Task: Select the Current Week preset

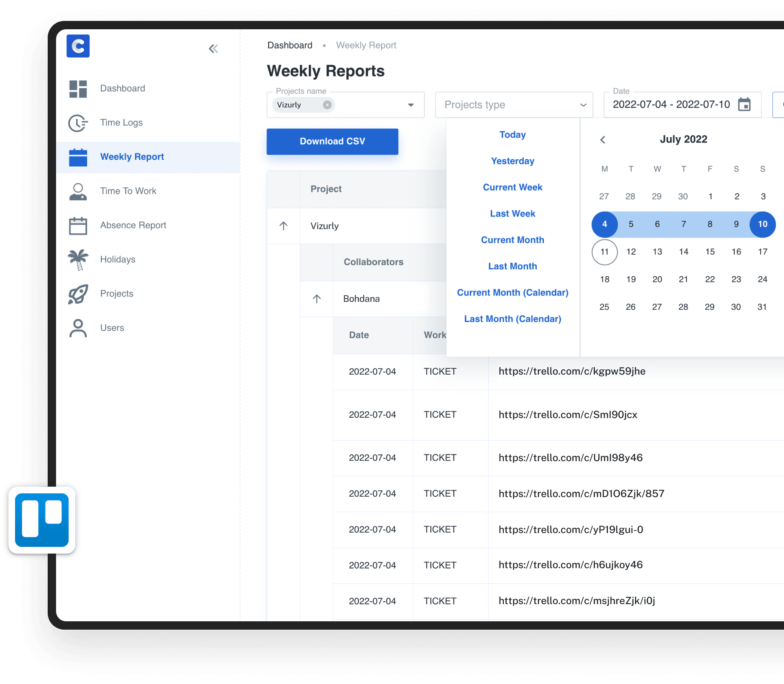Action: [512, 188]
